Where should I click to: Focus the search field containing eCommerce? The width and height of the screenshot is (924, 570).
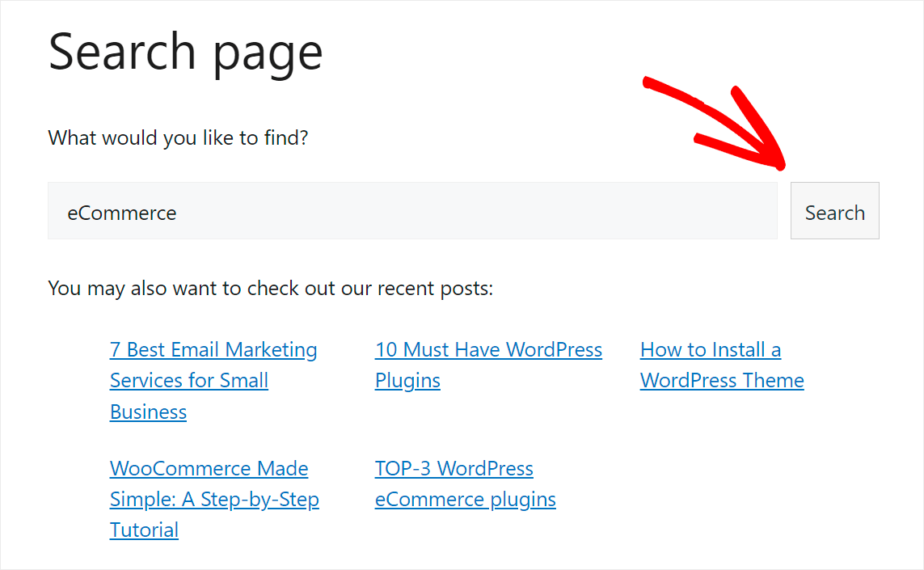click(x=412, y=210)
